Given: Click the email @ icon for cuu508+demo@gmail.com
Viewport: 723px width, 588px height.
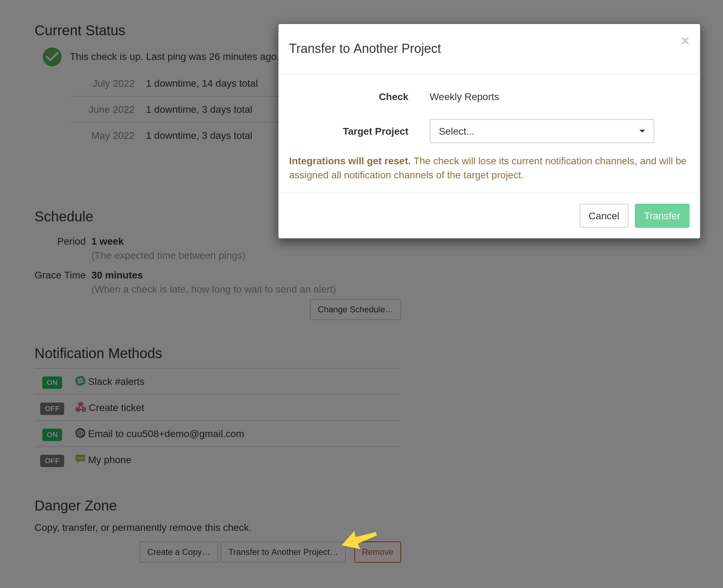Looking at the screenshot, I should [x=80, y=433].
